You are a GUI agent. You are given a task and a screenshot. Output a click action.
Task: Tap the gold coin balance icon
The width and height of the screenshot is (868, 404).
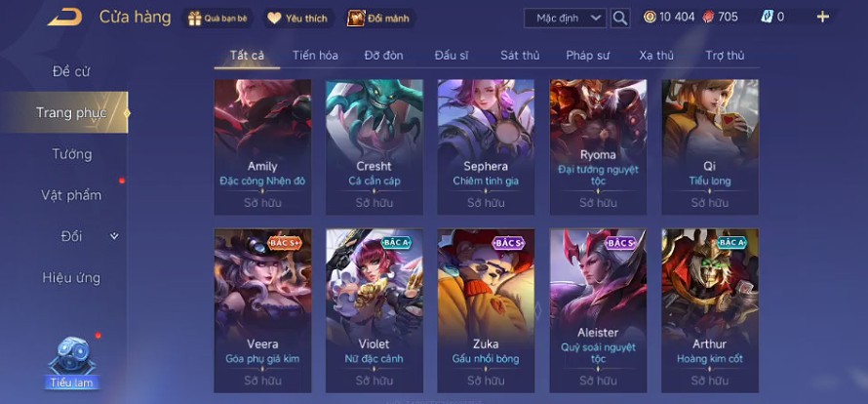point(650,18)
